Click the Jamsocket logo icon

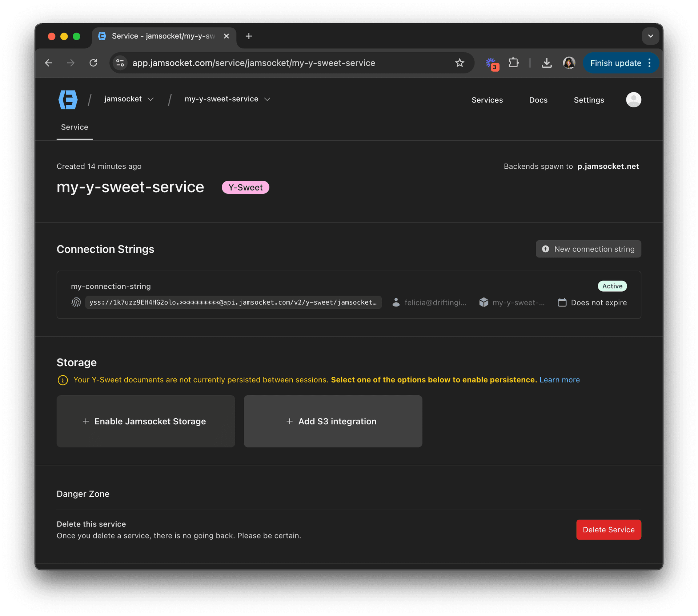(x=68, y=100)
